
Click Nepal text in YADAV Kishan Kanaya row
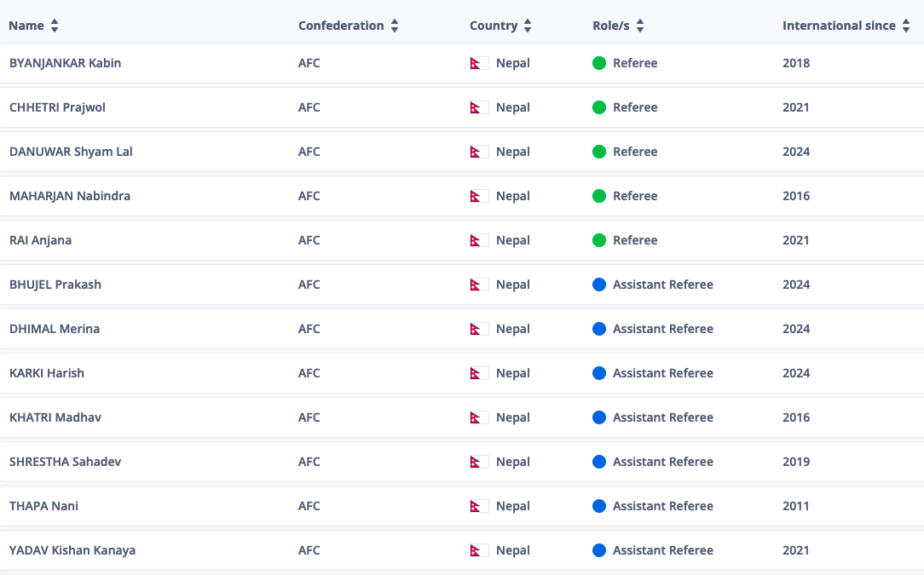click(x=513, y=550)
